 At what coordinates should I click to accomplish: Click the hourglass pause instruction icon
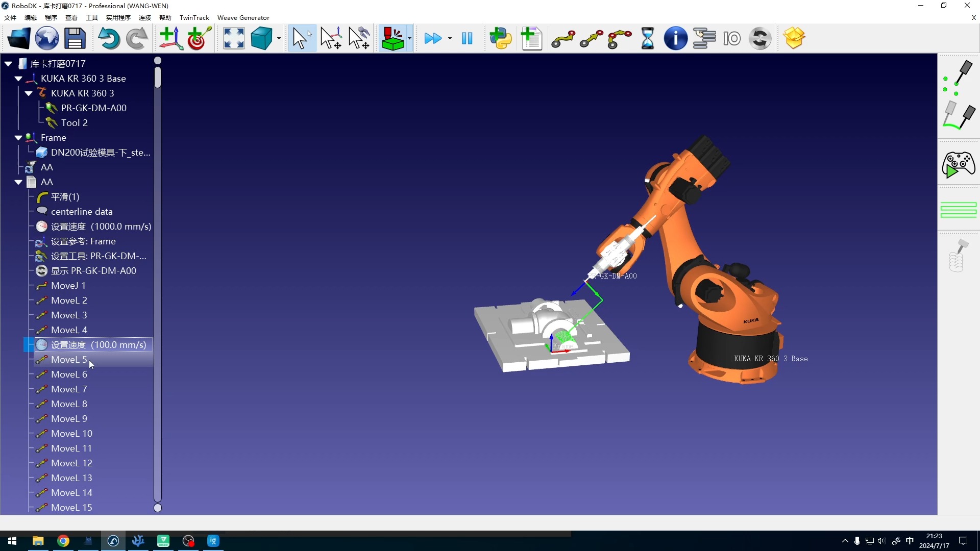click(x=647, y=38)
